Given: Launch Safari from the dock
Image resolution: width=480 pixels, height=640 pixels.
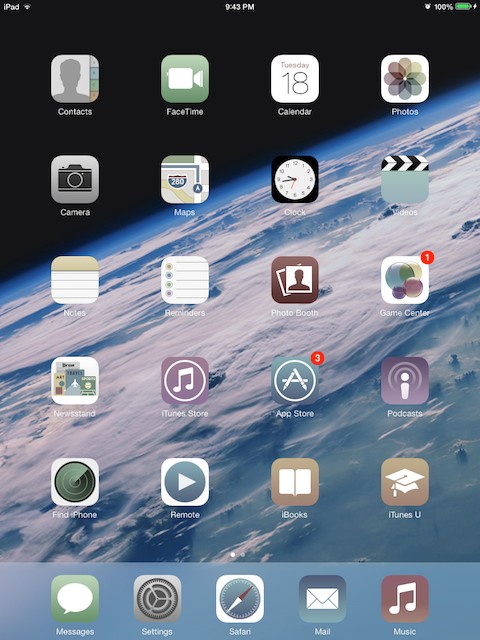Looking at the screenshot, I should 240,599.
